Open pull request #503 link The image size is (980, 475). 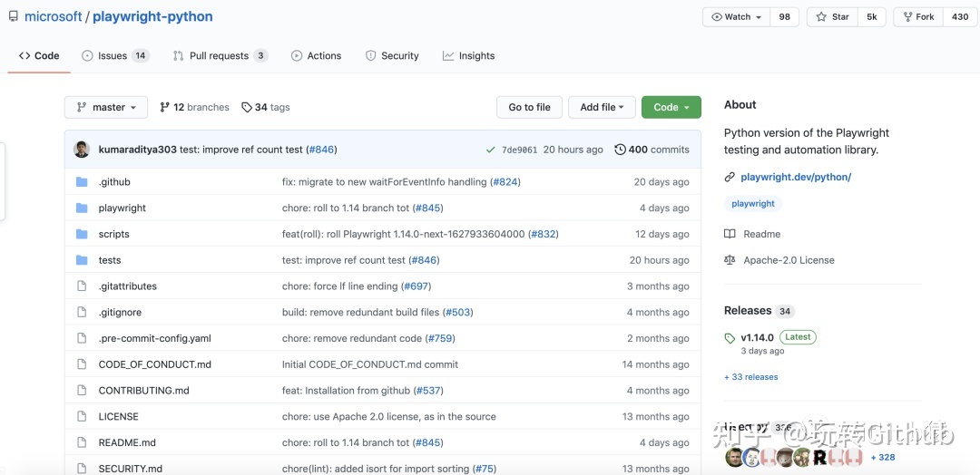click(457, 312)
